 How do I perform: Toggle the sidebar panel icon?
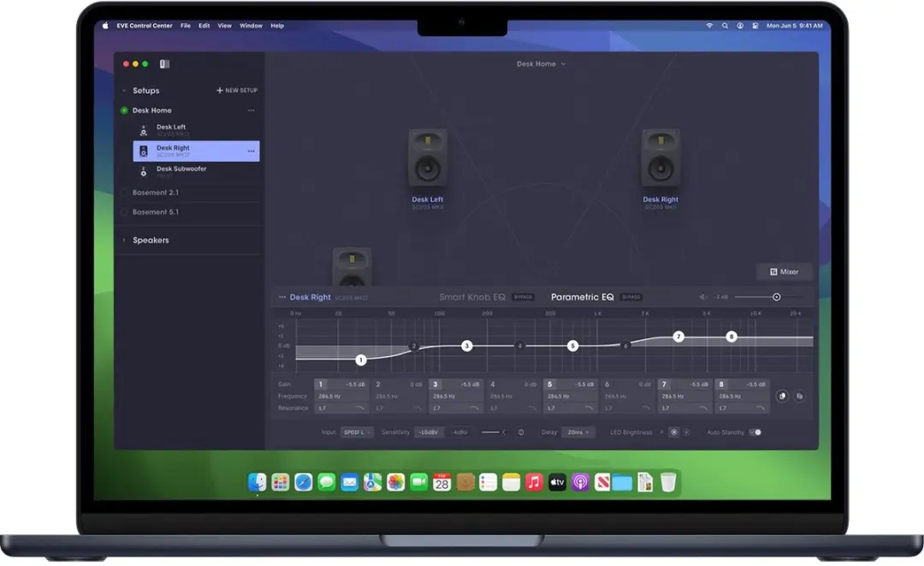point(164,63)
